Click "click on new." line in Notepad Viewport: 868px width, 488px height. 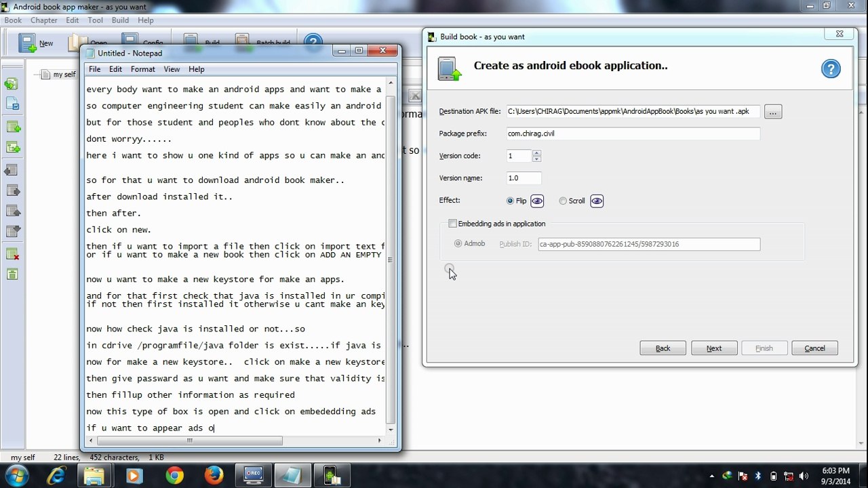(x=119, y=230)
